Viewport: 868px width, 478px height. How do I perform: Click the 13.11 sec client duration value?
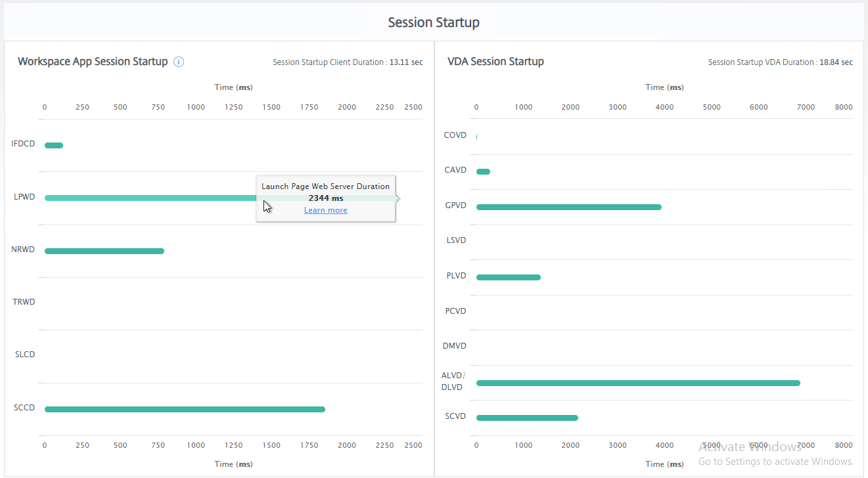406,62
